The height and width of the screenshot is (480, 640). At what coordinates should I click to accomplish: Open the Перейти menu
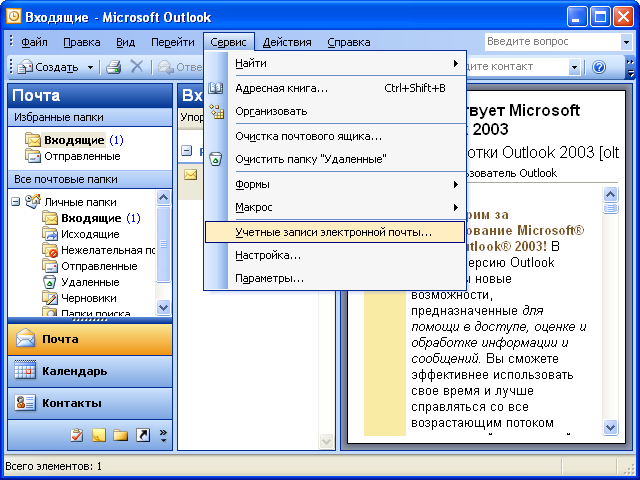pos(173,42)
